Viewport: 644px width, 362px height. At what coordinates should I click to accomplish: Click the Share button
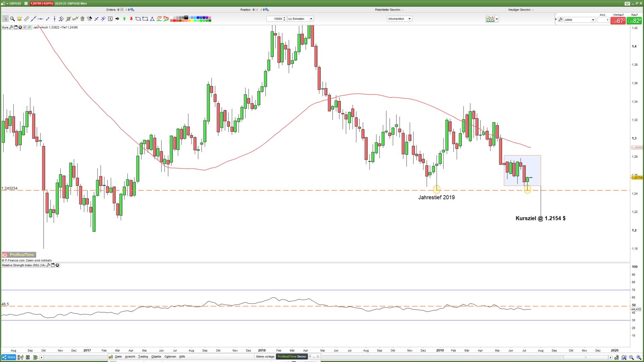point(9,357)
